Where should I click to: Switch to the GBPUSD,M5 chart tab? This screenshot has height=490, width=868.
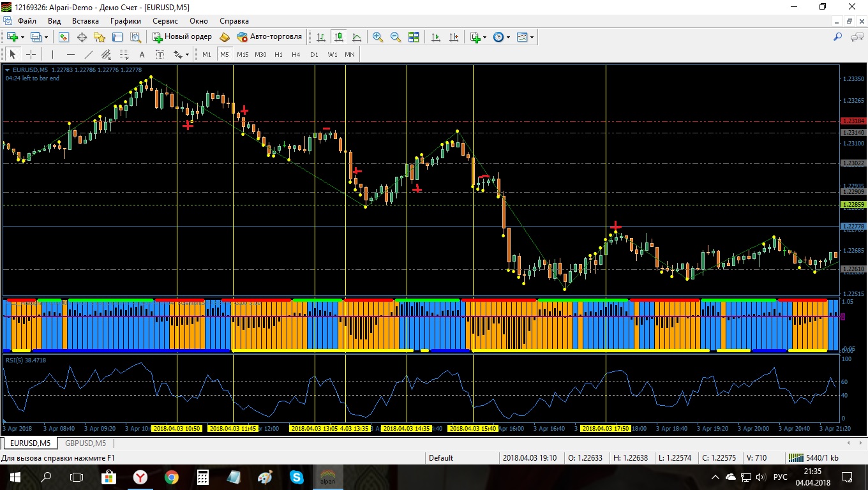coord(86,443)
